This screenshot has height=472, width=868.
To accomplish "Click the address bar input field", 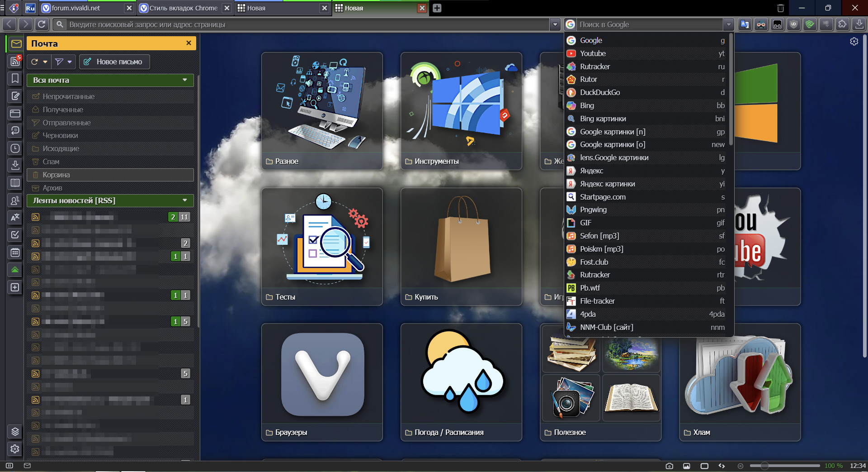I will pos(307,24).
